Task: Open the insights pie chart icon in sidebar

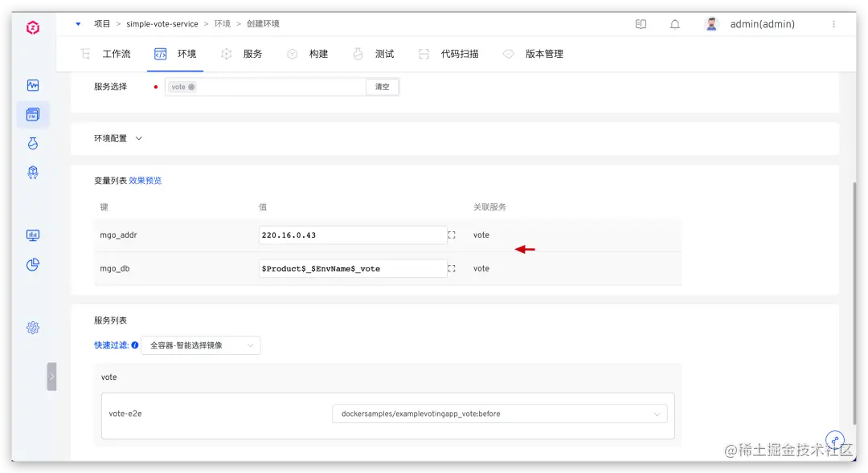Action: click(x=32, y=264)
